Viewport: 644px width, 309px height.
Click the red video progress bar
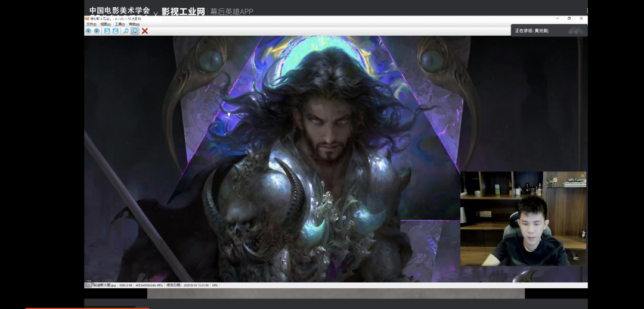[x=86, y=308]
